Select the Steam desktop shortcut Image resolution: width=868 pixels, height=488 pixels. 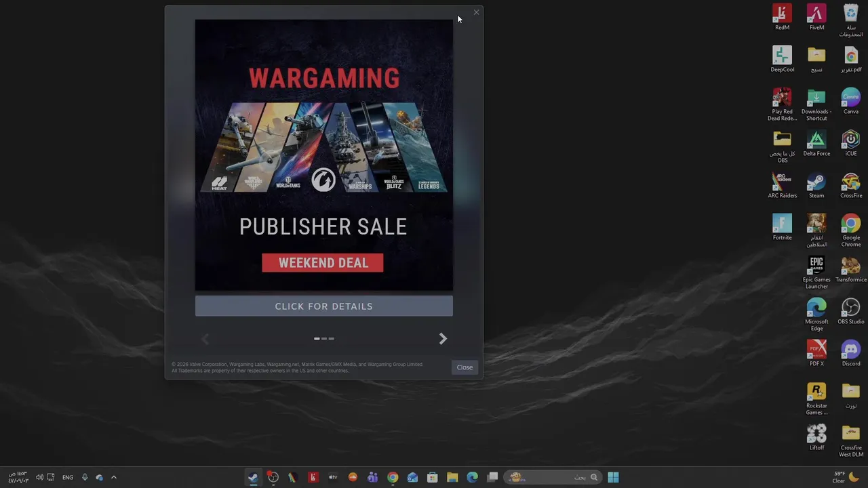click(816, 186)
